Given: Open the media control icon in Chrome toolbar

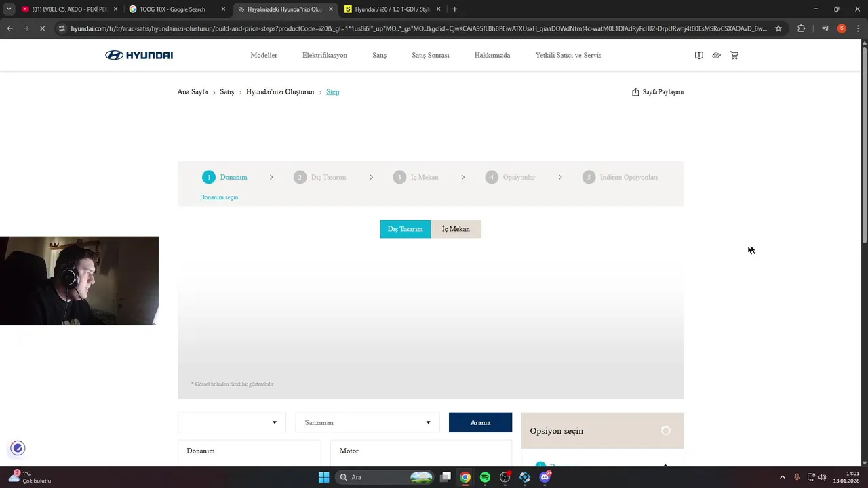Looking at the screenshot, I should pos(825,28).
